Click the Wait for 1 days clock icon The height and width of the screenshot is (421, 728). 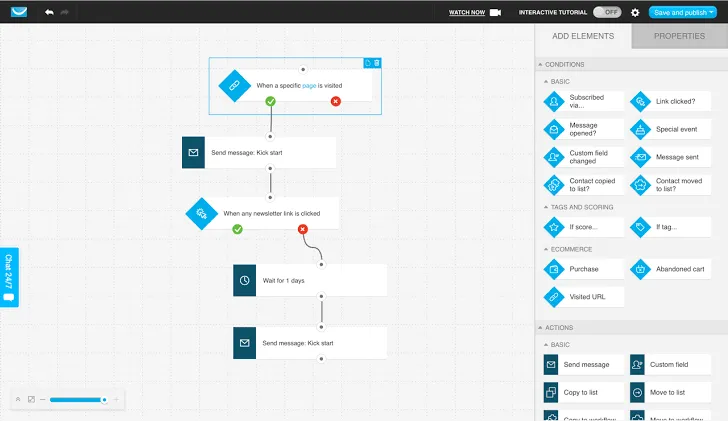[245, 280]
